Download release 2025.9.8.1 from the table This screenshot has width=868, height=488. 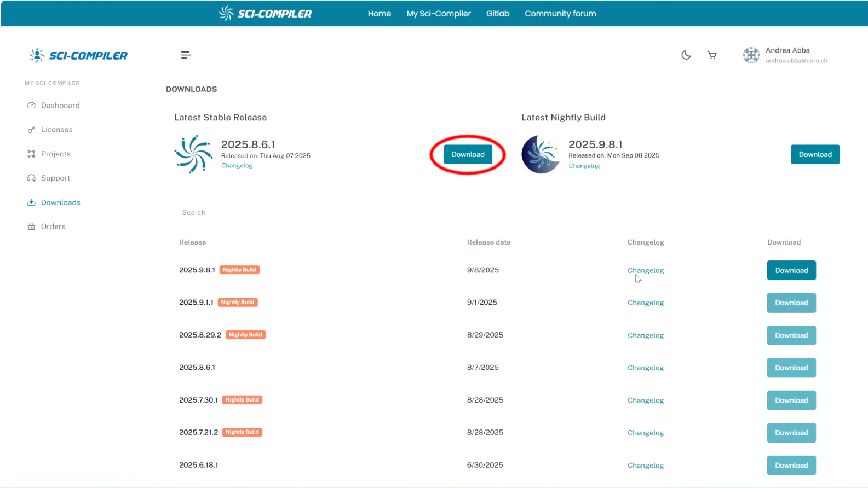pyautogui.click(x=791, y=270)
